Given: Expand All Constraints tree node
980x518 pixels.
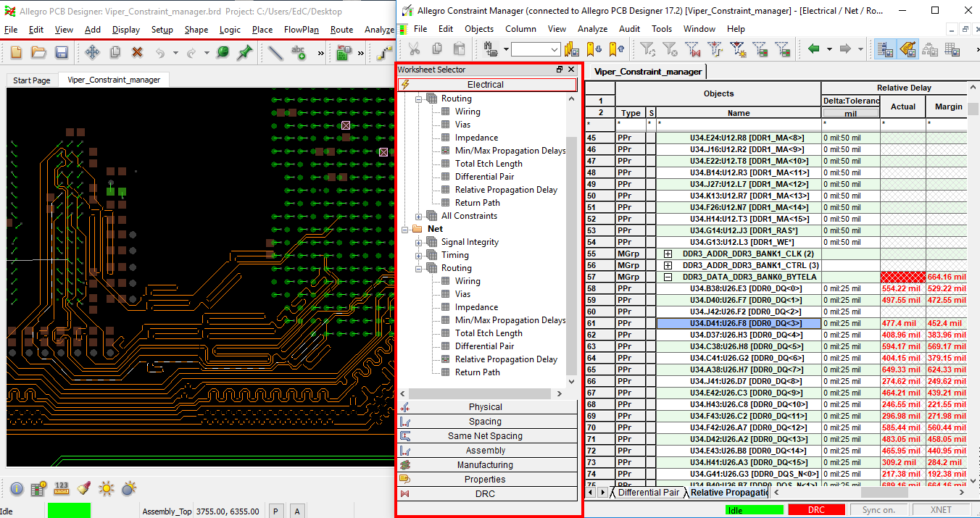Looking at the screenshot, I should [419, 216].
